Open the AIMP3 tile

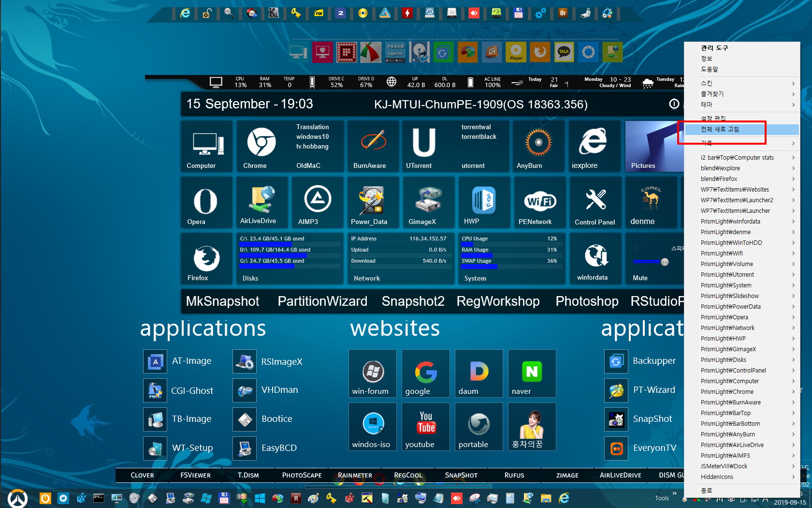[x=318, y=202]
